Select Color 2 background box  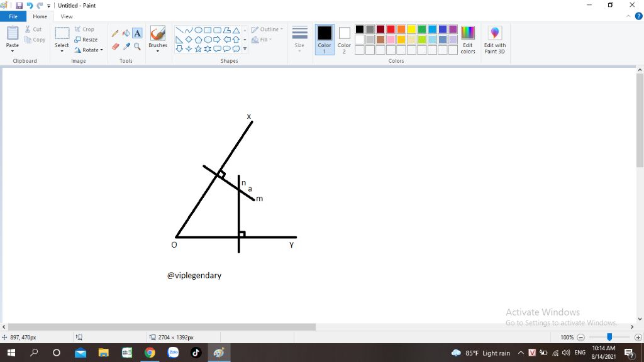point(344,40)
